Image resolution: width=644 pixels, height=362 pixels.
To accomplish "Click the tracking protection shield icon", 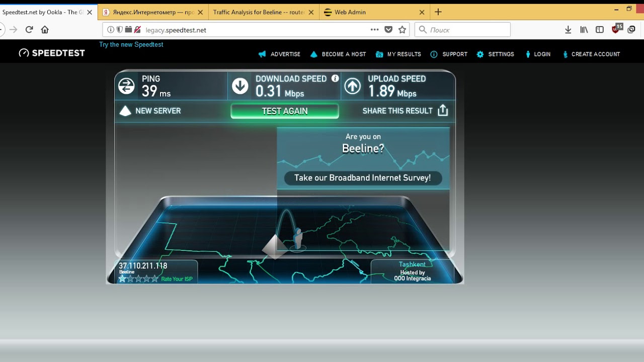I will [x=120, y=30].
